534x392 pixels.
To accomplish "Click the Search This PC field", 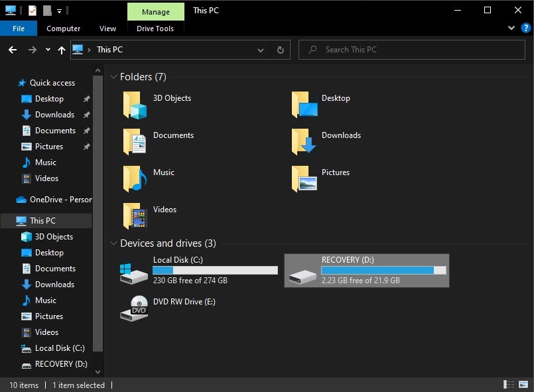I will pyautogui.click(x=412, y=50).
